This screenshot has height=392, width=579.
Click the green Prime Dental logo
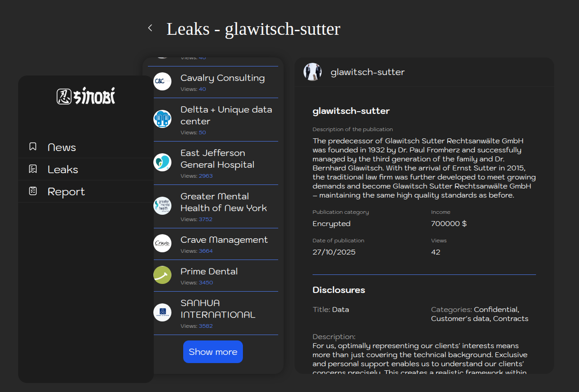(162, 275)
